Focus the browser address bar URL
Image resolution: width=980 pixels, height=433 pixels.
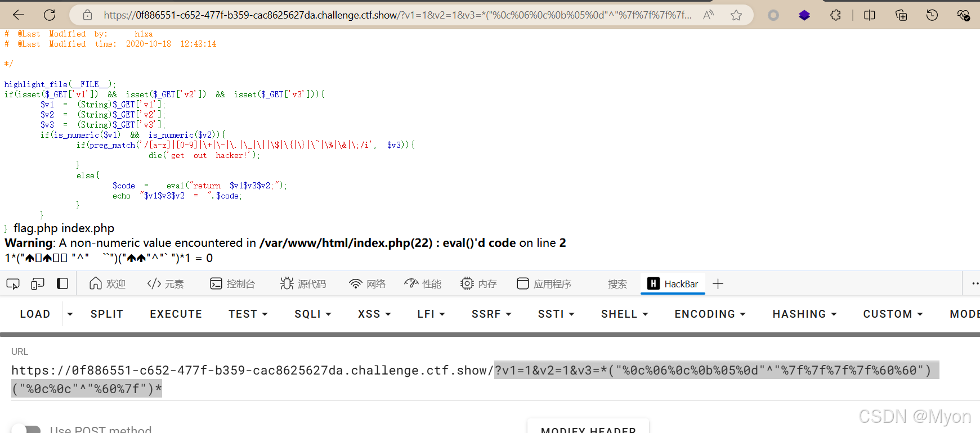(397, 15)
